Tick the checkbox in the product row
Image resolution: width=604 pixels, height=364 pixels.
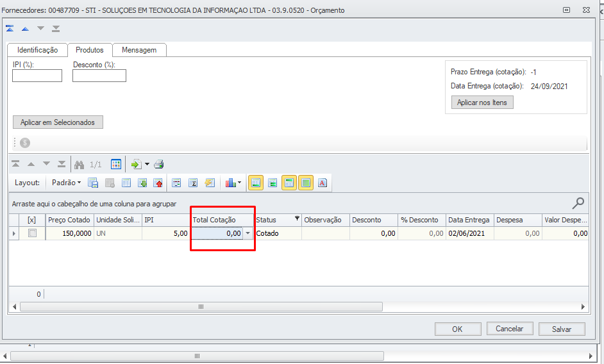pos(32,233)
